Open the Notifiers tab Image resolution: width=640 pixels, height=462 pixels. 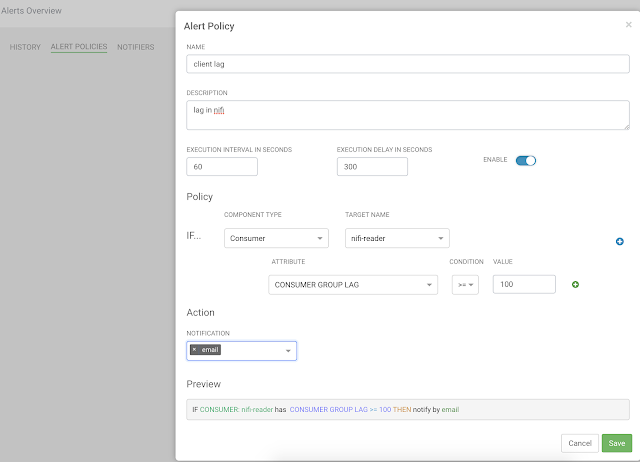[x=136, y=47]
